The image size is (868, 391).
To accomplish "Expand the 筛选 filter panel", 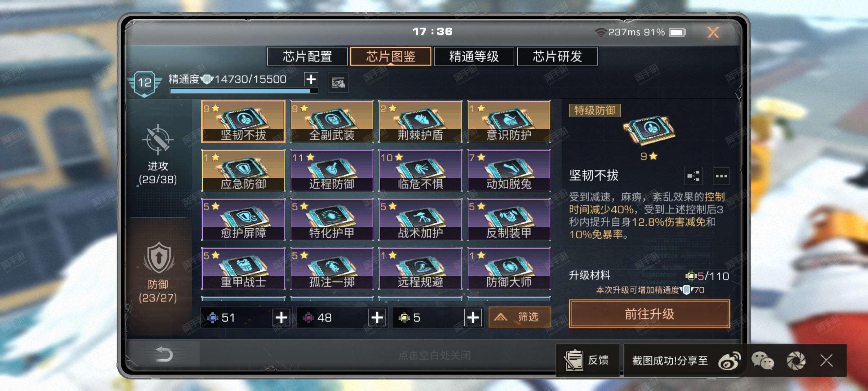I will pyautogui.click(x=520, y=317).
